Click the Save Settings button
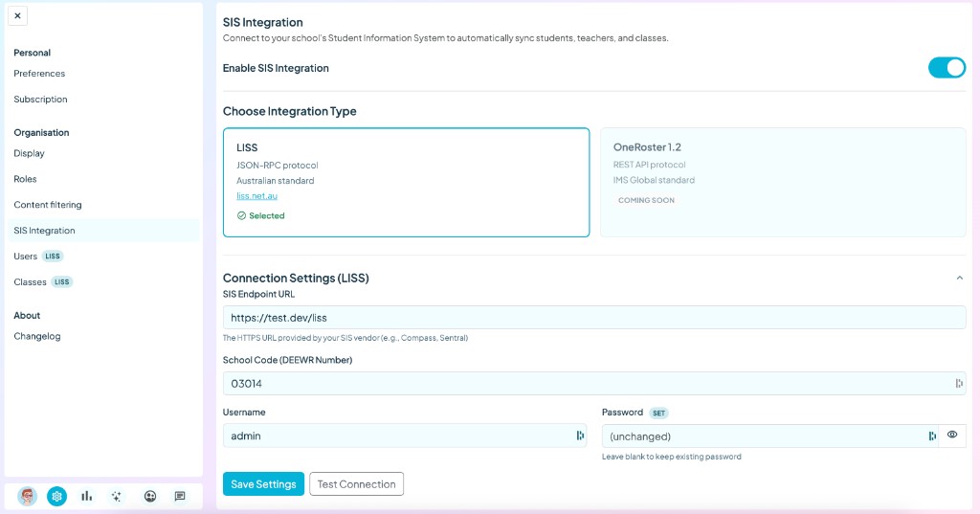The image size is (980, 514). tap(263, 484)
